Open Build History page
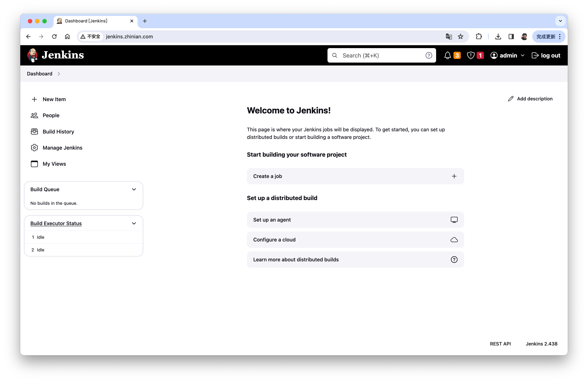588x382 pixels. point(58,131)
